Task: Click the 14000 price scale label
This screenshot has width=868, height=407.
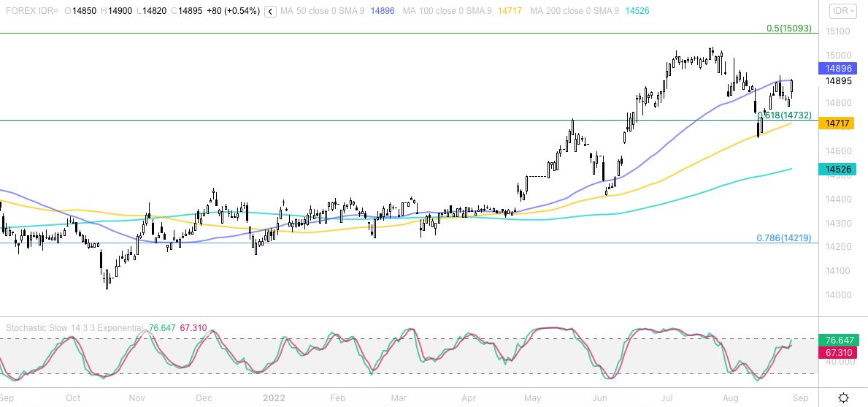Action: [x=838, y=294]
